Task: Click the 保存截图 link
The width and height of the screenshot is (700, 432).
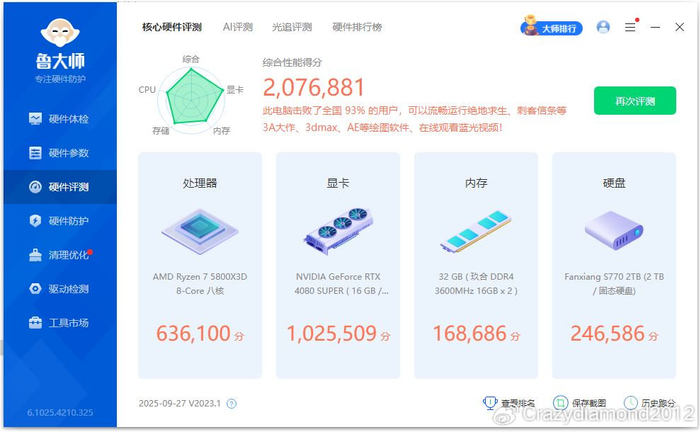Action: coord(579,403)
